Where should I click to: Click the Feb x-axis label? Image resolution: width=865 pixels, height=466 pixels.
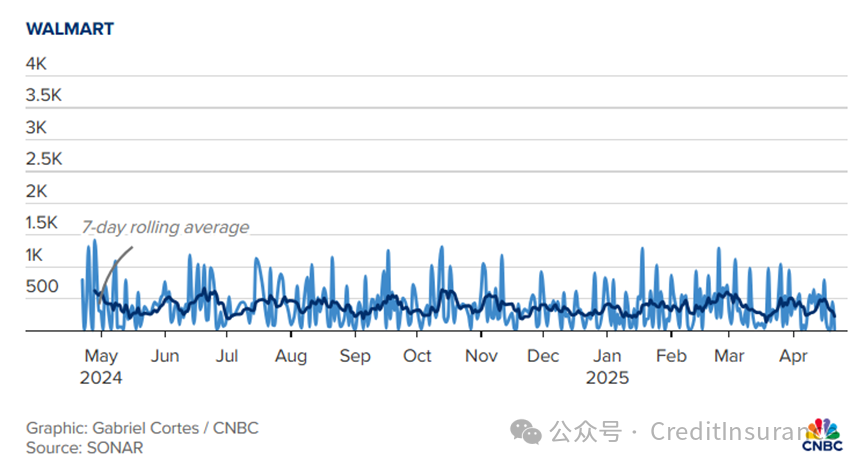671,356
